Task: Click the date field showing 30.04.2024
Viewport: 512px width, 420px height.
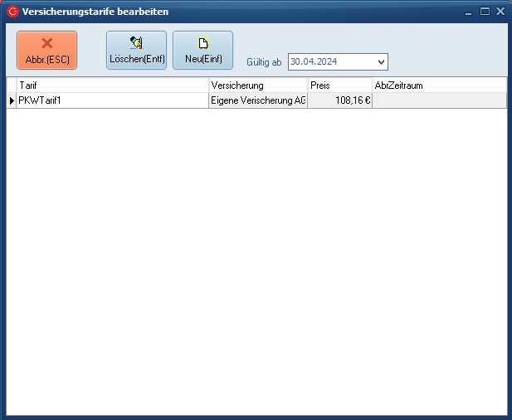Action: 330,62
